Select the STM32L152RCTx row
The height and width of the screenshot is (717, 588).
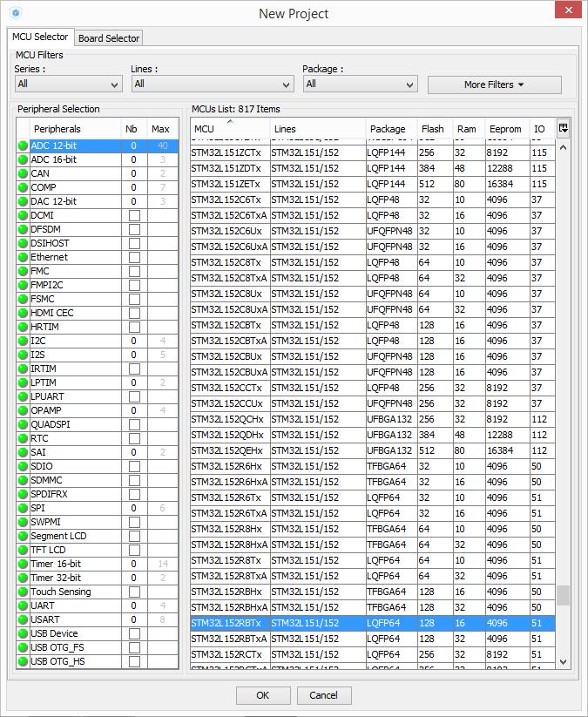click(x=373, y=655)
